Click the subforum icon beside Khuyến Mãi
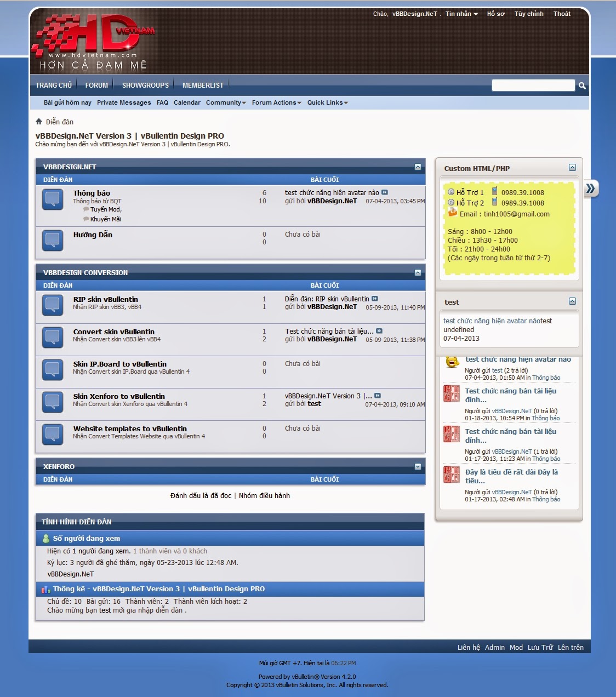Screen dimensions: 616x697 point(86,219)
